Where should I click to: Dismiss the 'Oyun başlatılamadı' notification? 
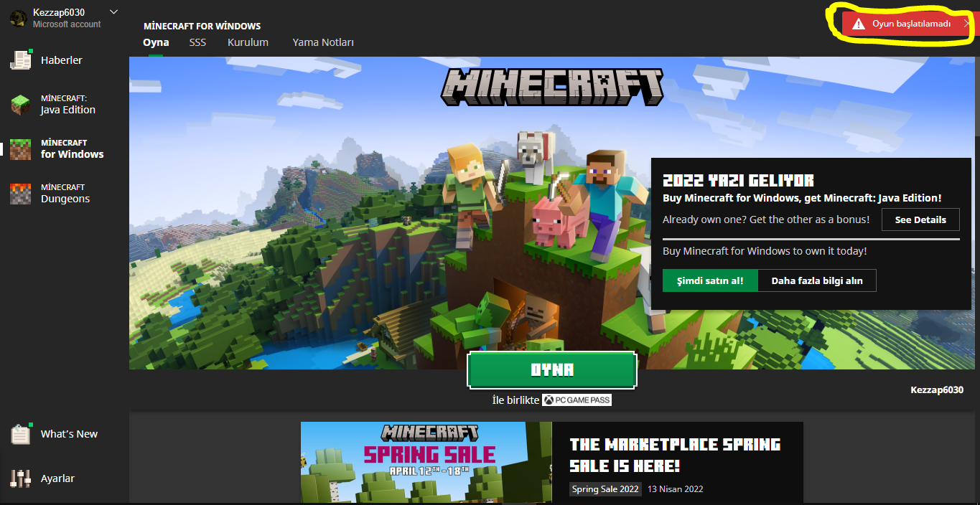(x=967, y=24)
